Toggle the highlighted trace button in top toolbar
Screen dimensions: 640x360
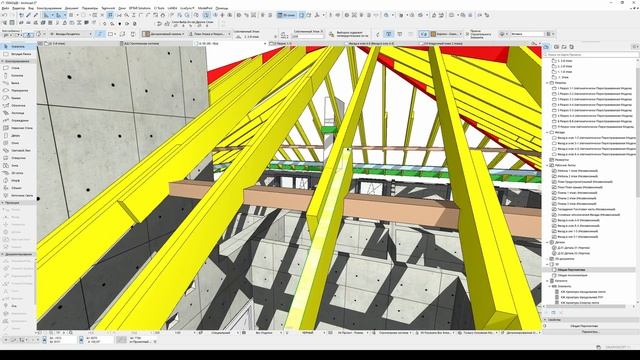pos(206,15)
